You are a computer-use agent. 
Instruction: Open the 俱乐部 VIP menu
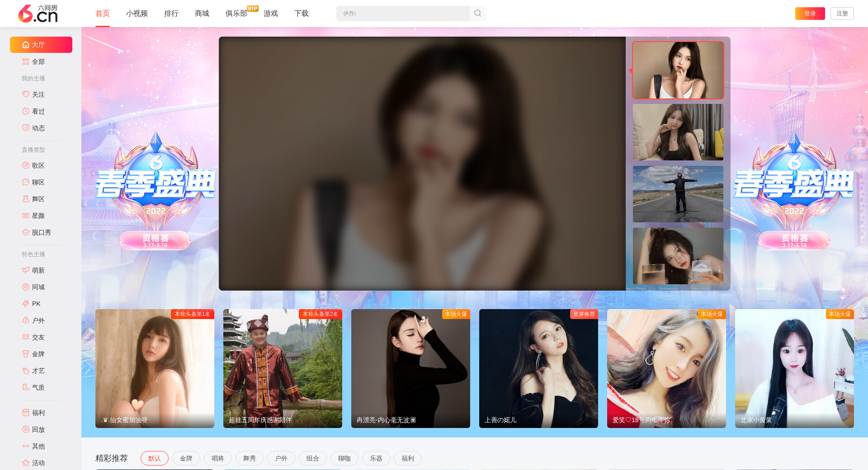[236, 14]
